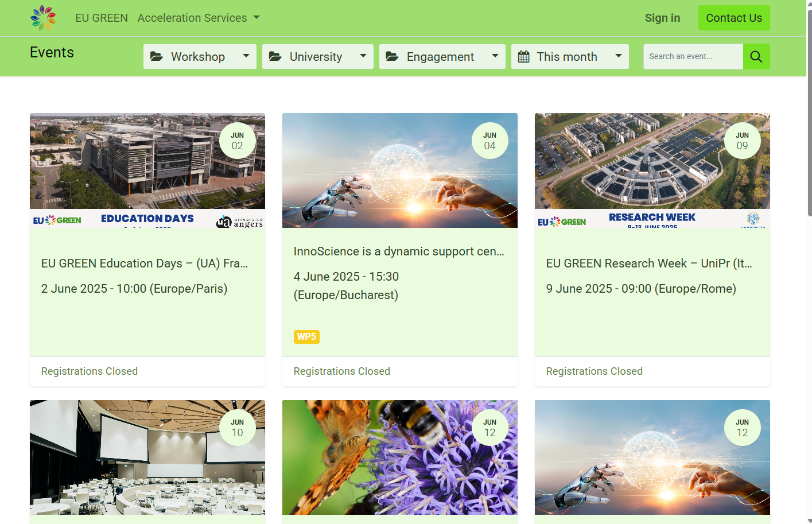Click the JUN 02 date badge
812x524 pixels.
237,141
